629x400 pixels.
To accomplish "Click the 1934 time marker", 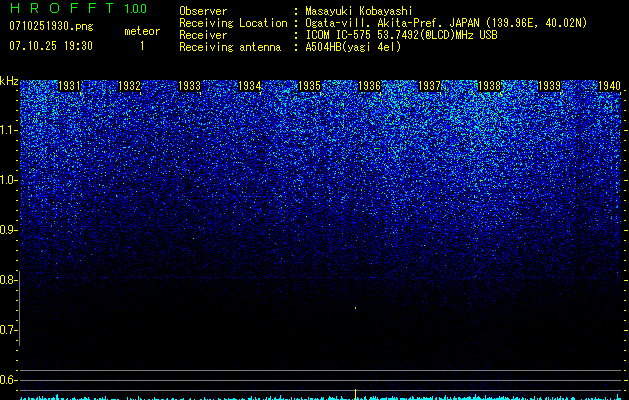I will pyautogui.click(x=250, y=86).
